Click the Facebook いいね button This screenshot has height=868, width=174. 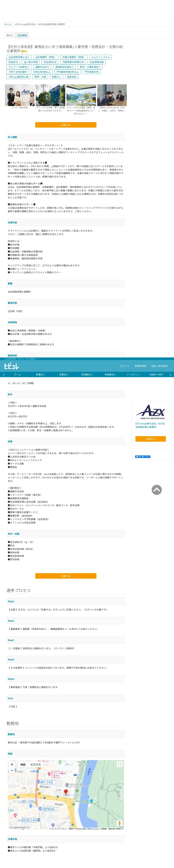coord(143,457)
